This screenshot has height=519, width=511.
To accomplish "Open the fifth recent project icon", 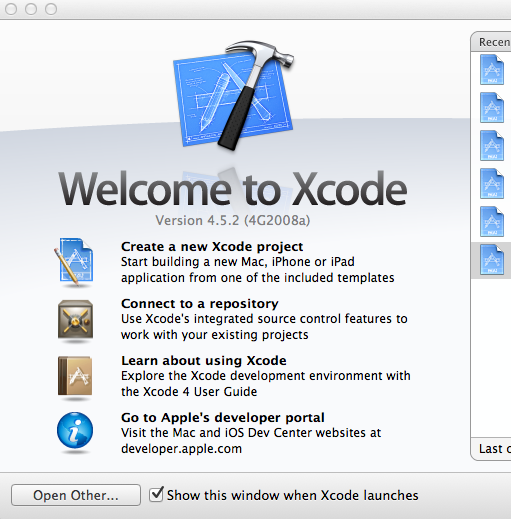I will pos(492,222).
